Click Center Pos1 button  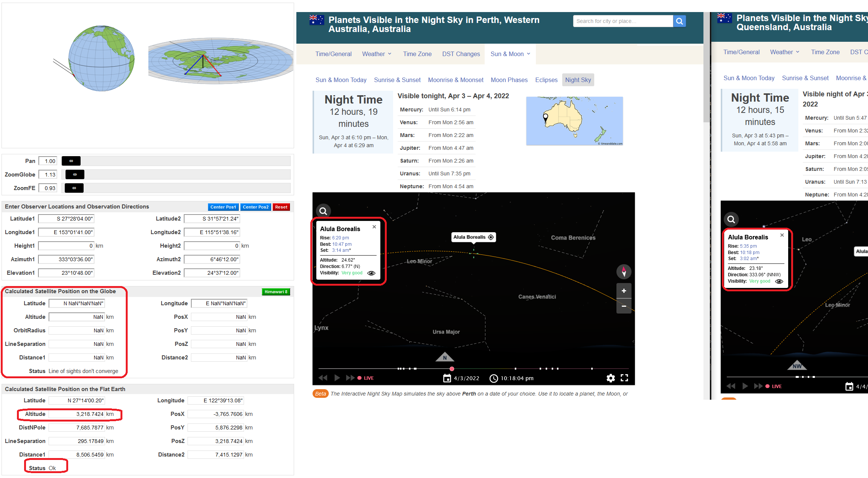[223, 207]
